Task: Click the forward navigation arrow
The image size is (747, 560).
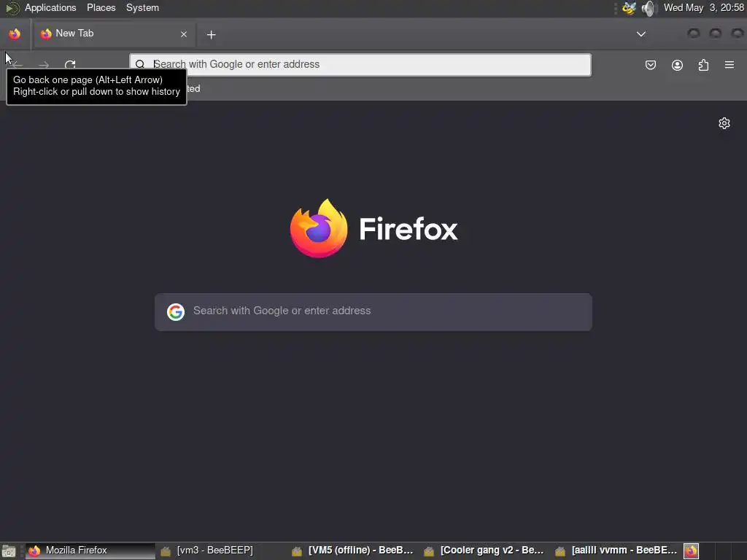Action: tap(44, 65)
